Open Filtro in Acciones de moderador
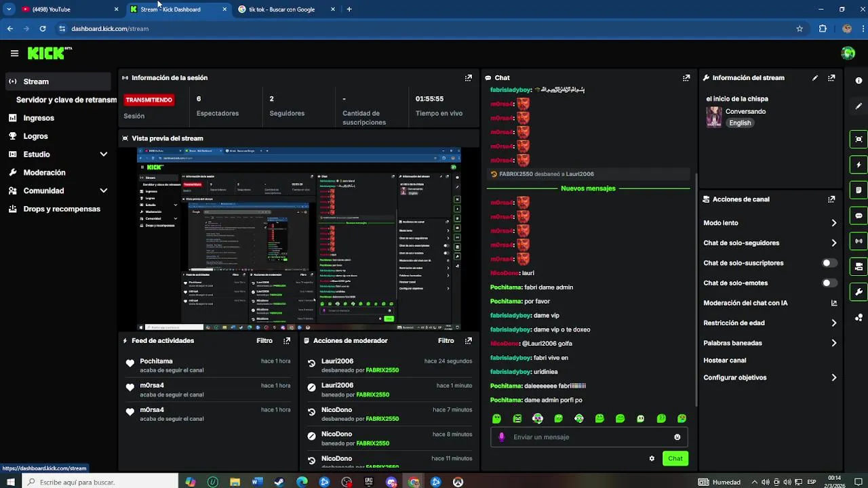The width and height of the screenshot is (868, 488). click(446, 341)
